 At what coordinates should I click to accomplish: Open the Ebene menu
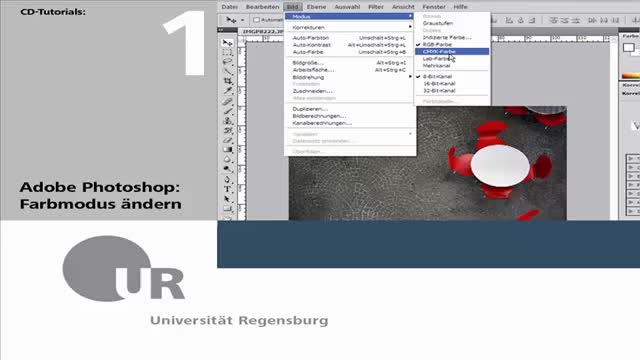point(316,7)
